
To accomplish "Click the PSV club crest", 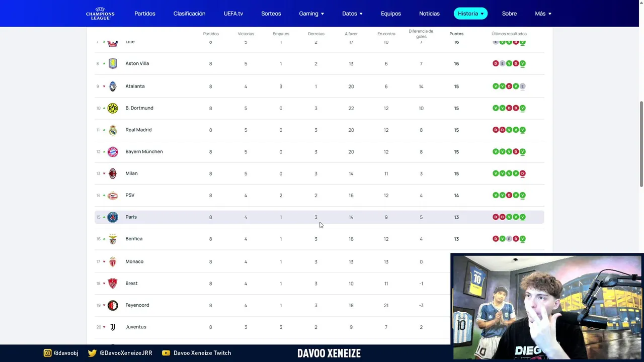I will click(x=113, y=196).
